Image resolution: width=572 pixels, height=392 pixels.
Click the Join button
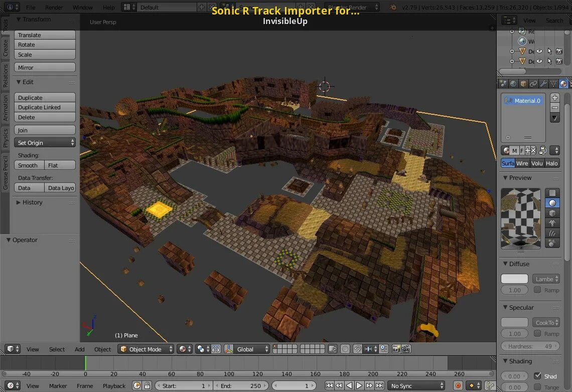[45, 130]
